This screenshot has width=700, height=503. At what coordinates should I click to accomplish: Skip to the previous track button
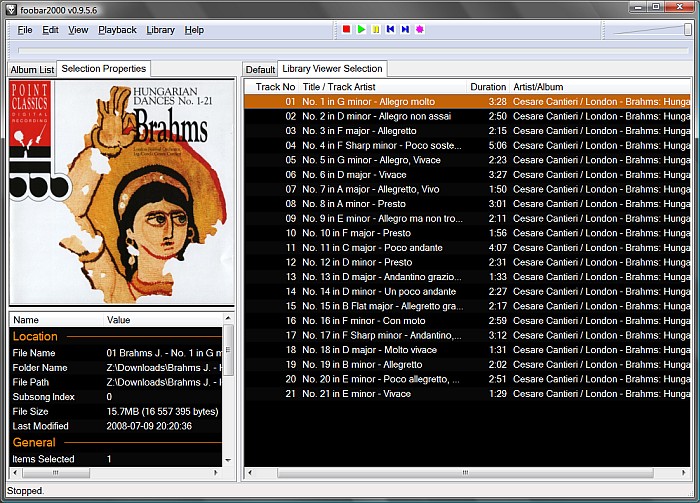click(391, 29)
